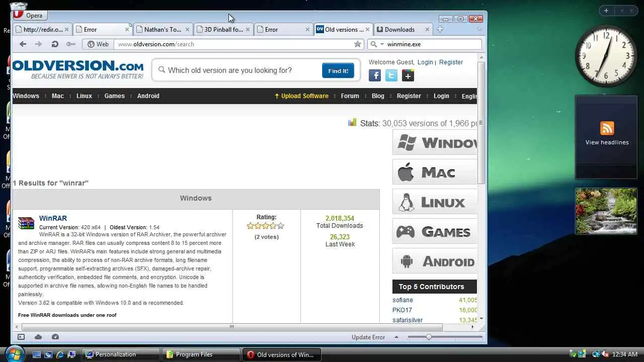
Task: Open the Games category banner
Action: [x=435, y=232]
